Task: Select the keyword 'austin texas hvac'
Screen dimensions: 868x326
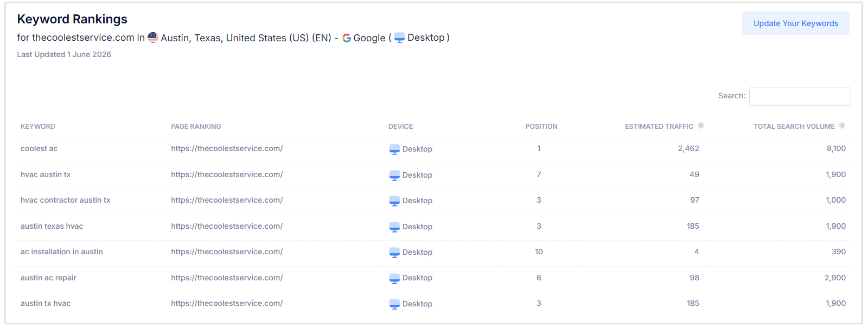Action: click(52, 226)
